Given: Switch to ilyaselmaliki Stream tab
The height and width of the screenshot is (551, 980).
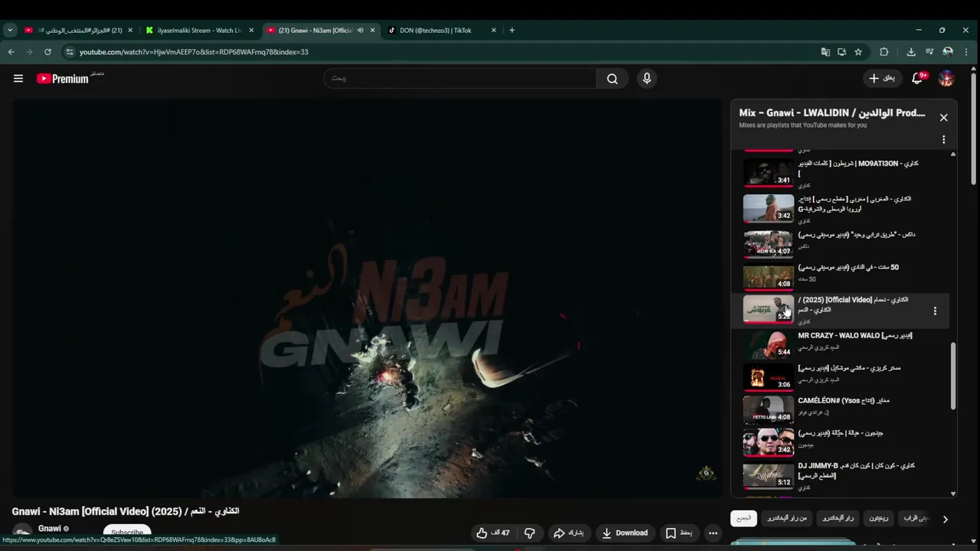Looking at the screenshot, I should [x=199, y=31].
